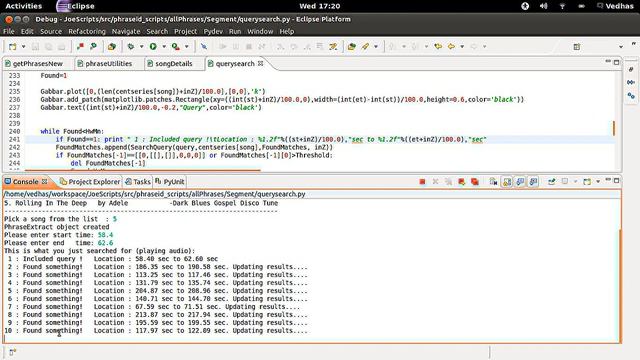Open the Window menu
640x360 pixels.
pyautogui.click(x=260, y=31)
